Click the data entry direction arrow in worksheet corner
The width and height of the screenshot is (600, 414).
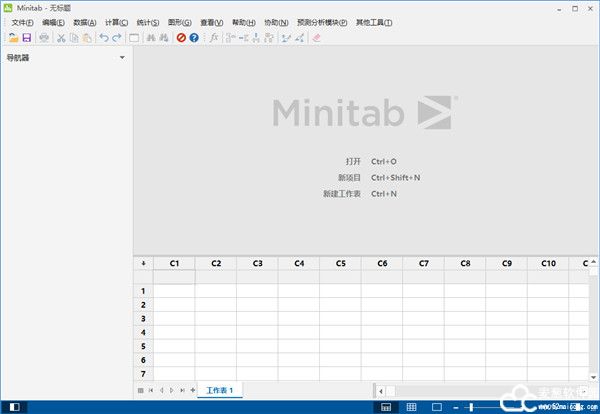143,263
